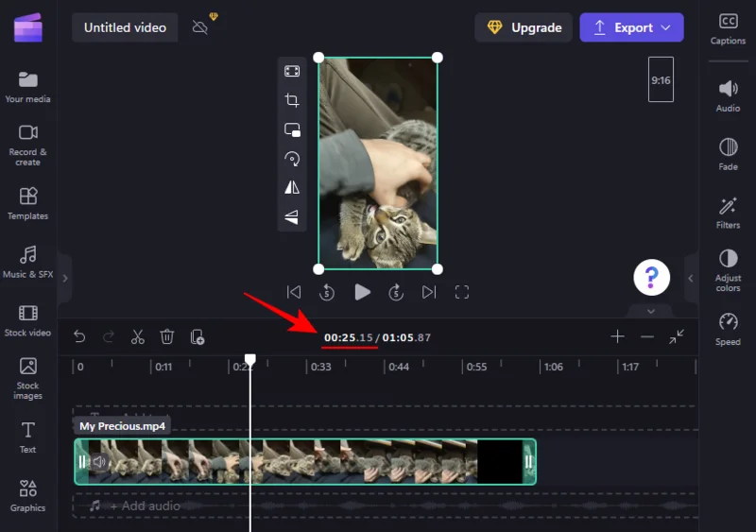756x532 pixels.
Task: Zoom out on the timeline
Action: coord(647,336)
